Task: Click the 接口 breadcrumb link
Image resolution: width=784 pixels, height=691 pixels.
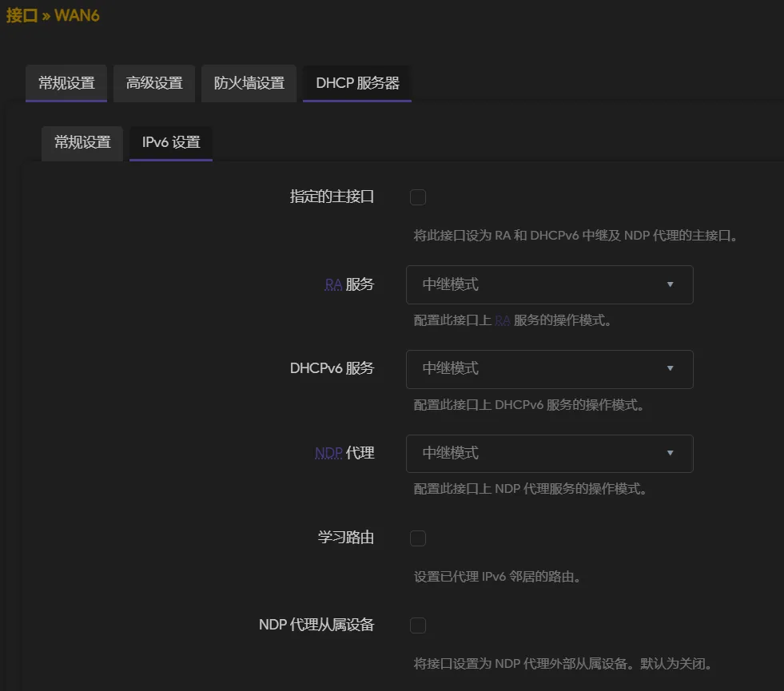Action: coord(22,15)
